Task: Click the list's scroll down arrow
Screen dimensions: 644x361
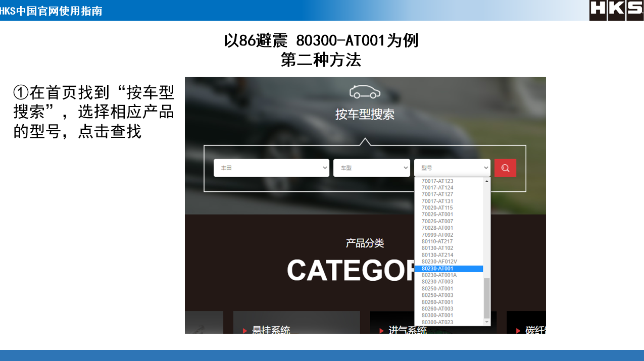Action: [x=487, y=322]
